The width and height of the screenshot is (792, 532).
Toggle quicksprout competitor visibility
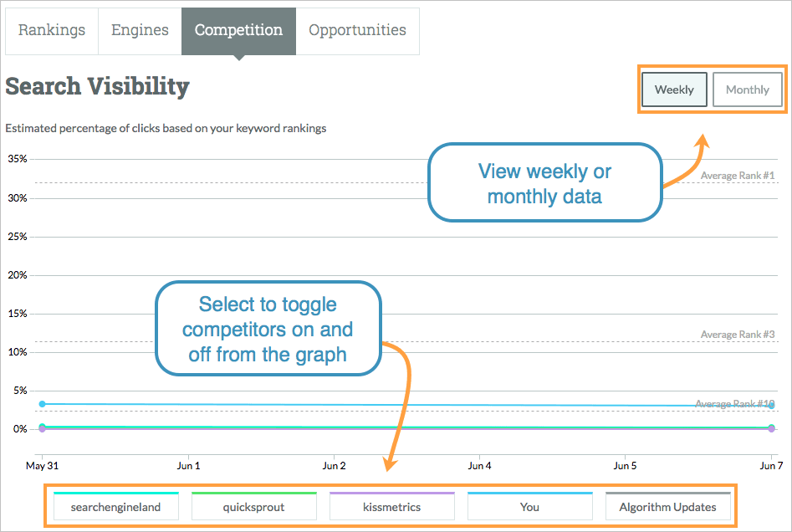(x=253, y=506)
